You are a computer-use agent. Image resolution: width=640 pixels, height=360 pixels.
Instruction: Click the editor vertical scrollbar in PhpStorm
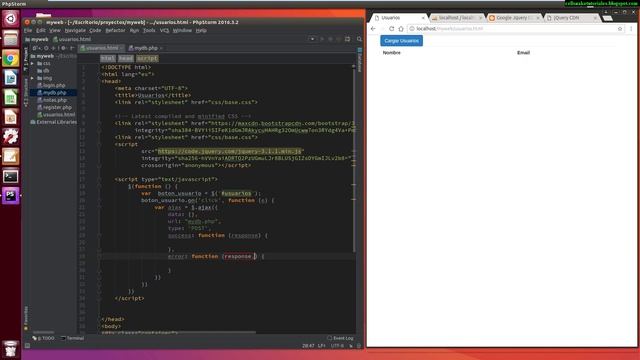click(x=354, y=159)
